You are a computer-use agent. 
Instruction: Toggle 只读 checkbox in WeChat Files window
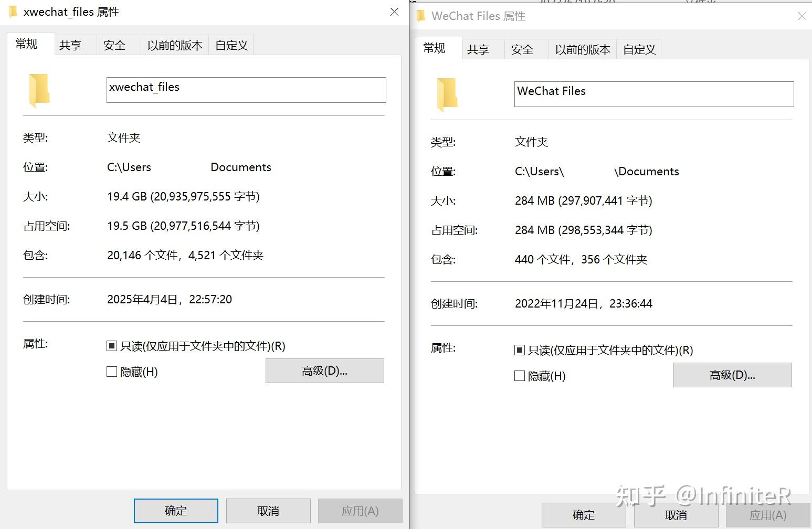coord(519,350)
